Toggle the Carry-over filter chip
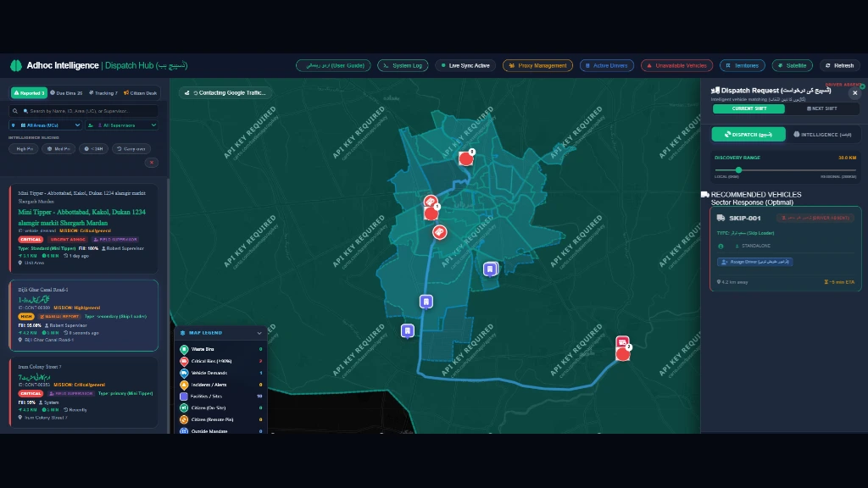The width and height of the screenshot is (868, 488). tap(131, 149)
